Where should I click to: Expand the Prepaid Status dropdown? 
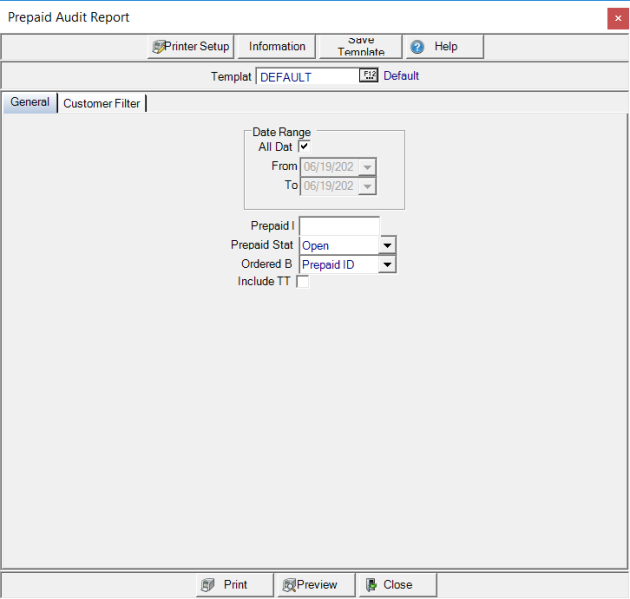pyautogui.click(x=388, y=245)
